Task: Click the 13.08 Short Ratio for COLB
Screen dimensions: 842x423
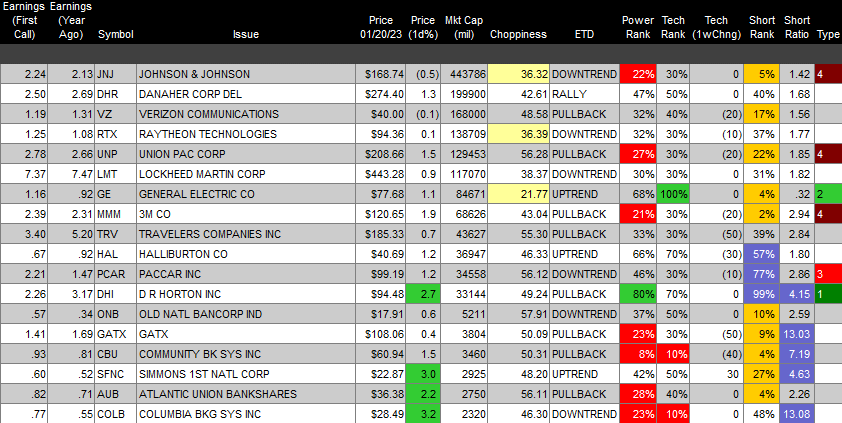Action: click(x=797, y=414)
